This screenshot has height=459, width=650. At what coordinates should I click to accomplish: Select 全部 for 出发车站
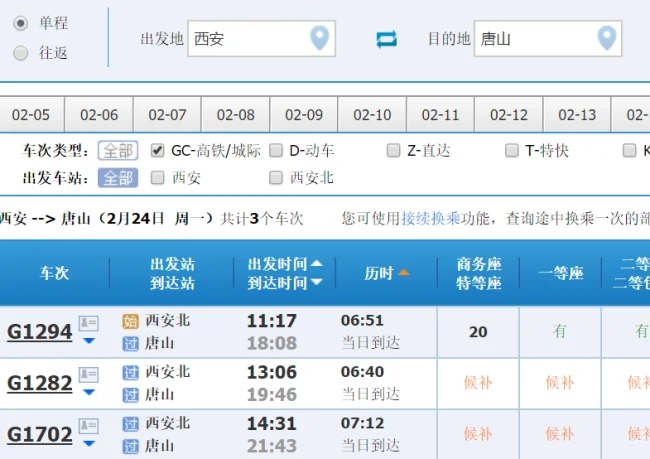[118, 178]
